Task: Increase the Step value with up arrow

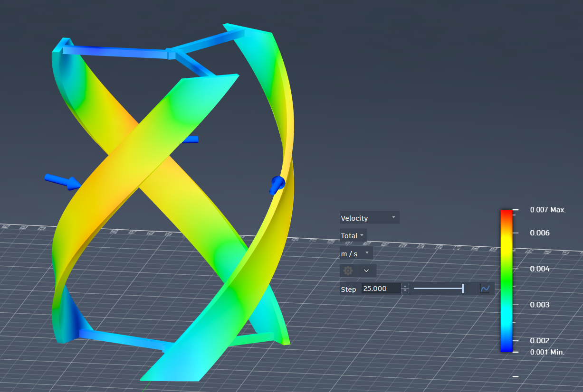Action: tap(405, 286)
